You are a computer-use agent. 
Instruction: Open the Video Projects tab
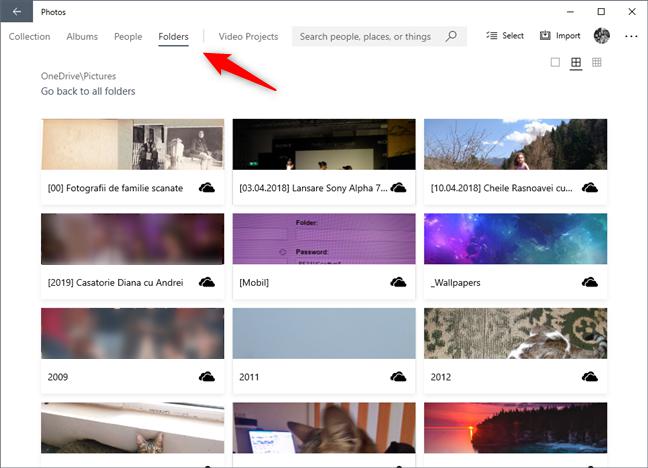coord(248,36)
